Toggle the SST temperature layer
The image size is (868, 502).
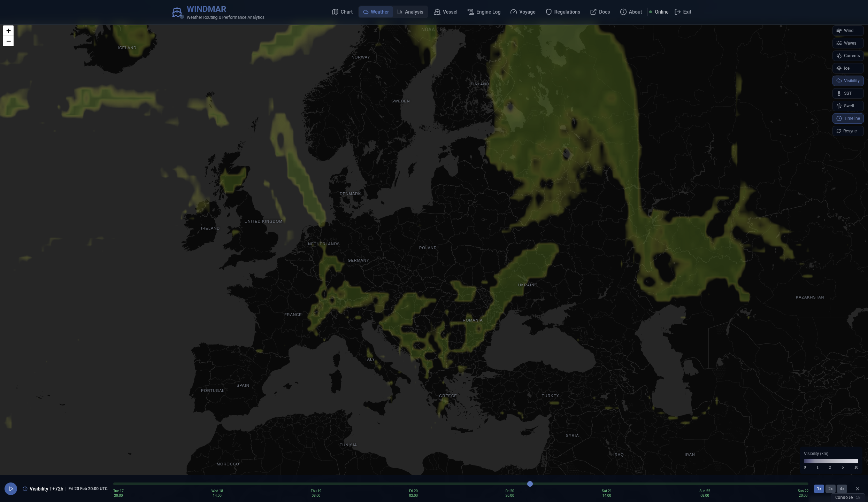847,93
